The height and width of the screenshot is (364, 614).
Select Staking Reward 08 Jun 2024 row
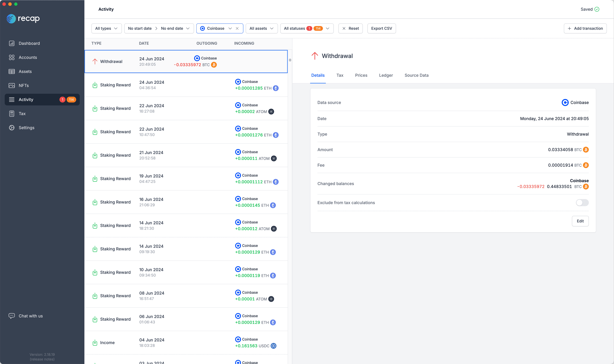186,296
